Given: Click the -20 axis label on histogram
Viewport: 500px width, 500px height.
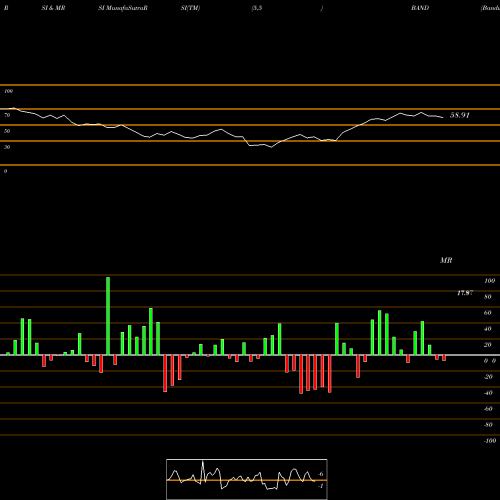Looking at the screenshot, I should coord(488,377).
